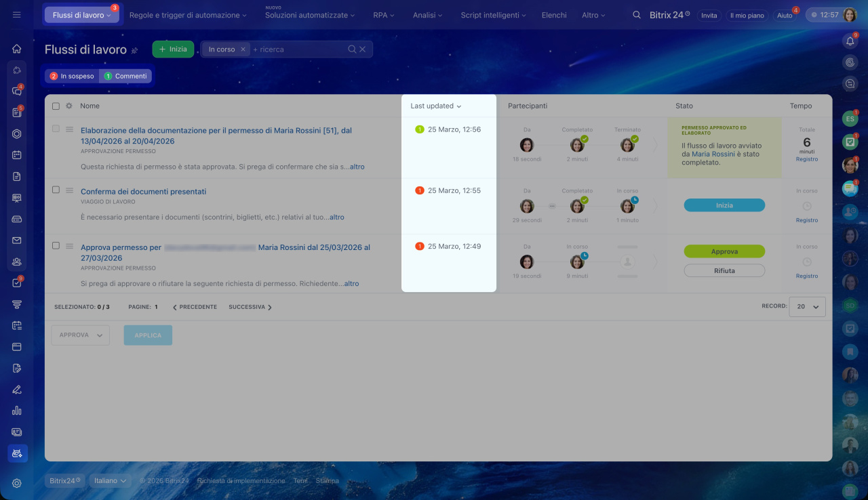
Task: Expand the Last updated sort dropdown
Action: point(435,106)
